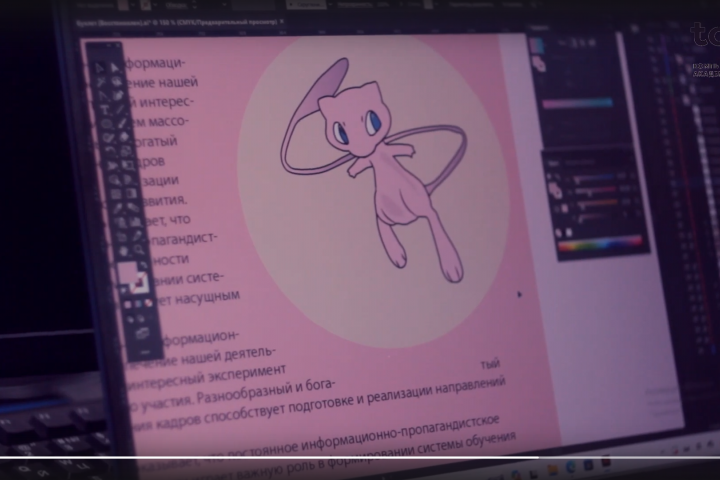Choose the Type tool in the toolbar
720x480 pixels.
point(105,110)
